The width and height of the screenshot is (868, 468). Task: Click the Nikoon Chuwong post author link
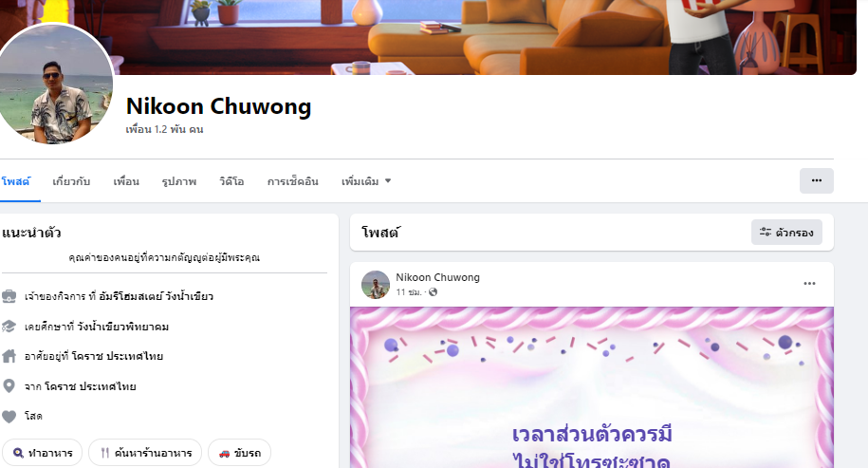pyautogui.click(x=437, y=277)
